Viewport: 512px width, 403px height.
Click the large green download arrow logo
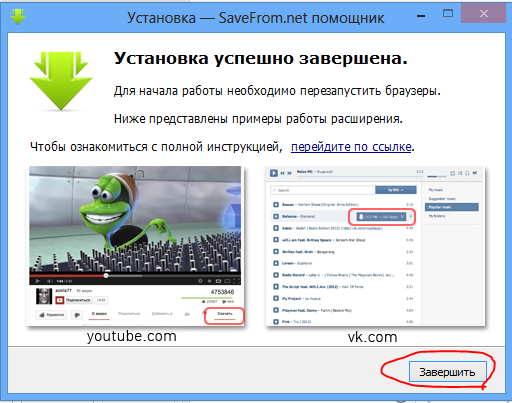click(61, 81)
